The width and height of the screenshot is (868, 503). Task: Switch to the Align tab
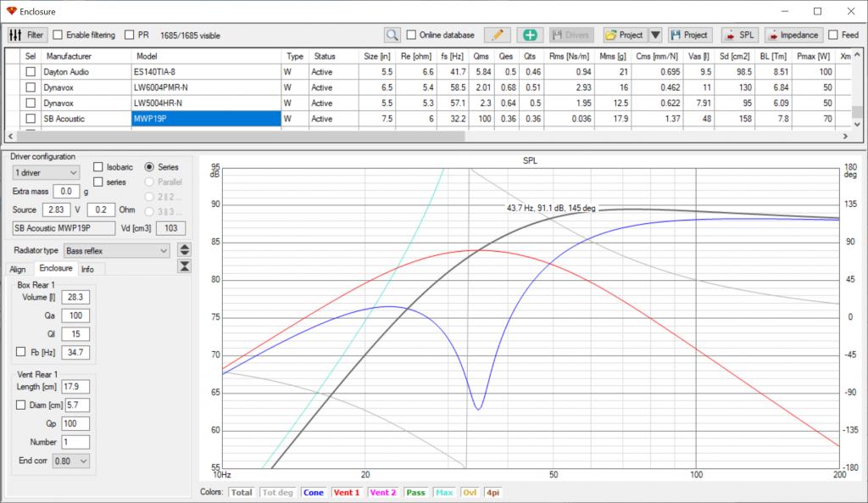tap(17, 269)
